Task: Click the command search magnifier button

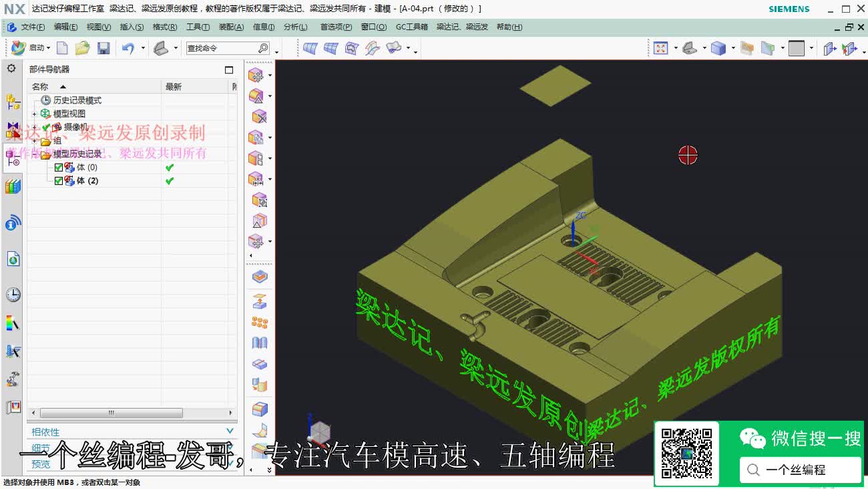Action: pyautogui.click(x=263, y=48)
